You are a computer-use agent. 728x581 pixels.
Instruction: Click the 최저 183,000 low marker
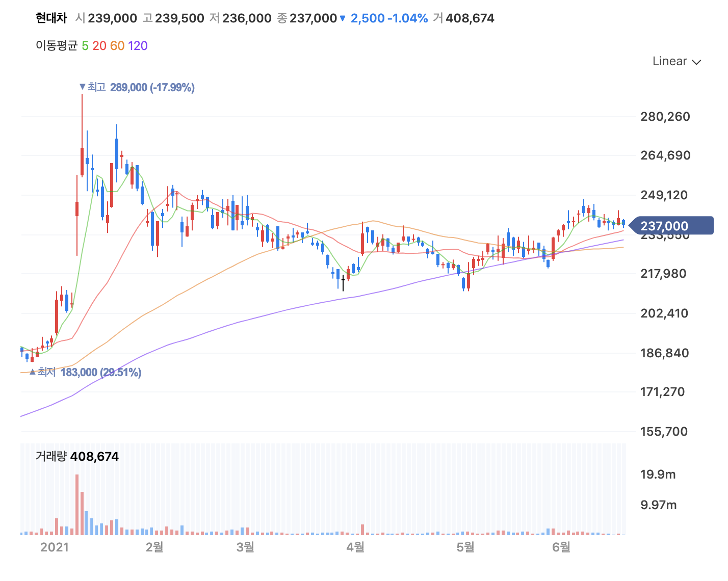tap(86, 373)
